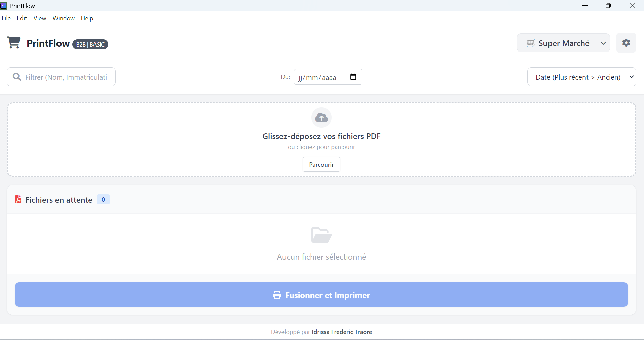The width and height of the screenshot is (644, 340).
Task: Click the cloud upload icon
Action: tap(321, 117)
